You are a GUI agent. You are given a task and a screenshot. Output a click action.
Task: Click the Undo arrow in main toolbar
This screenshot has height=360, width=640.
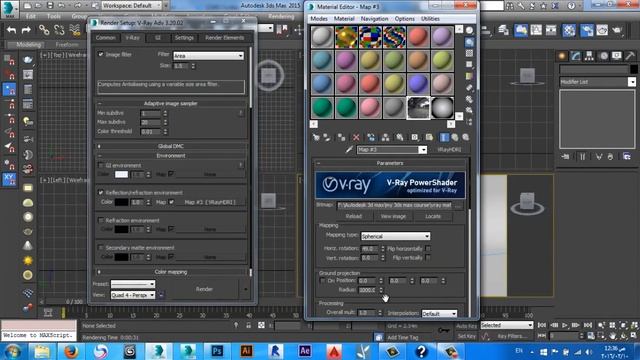11,30
